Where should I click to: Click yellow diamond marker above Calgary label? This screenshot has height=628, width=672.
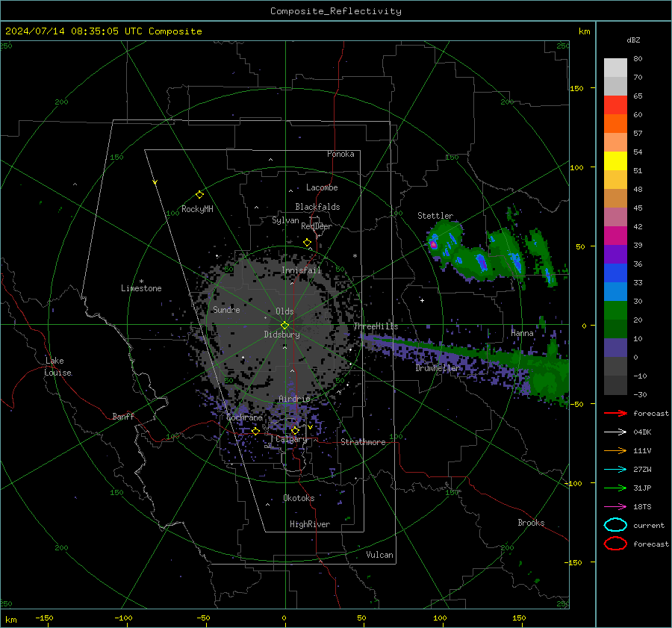tap(295, 430)
